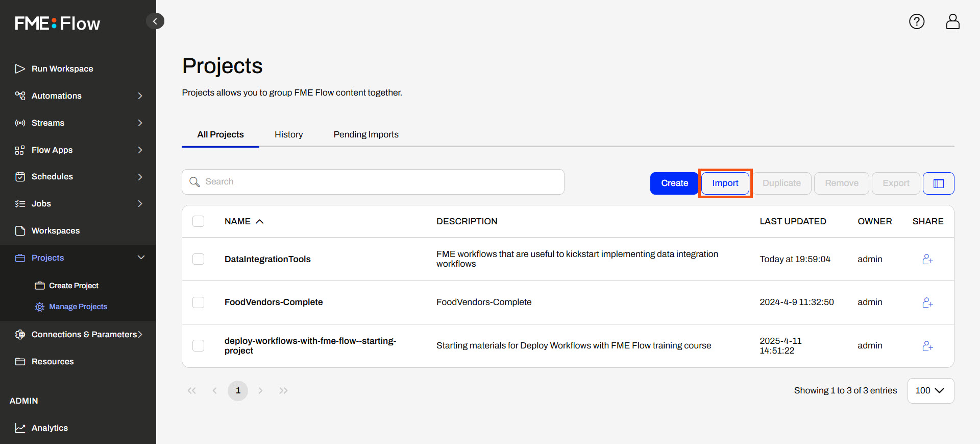The width and height of the screenshot is (980, 444).
Task: Open the user account profile icon
Action: click(952, 21)
